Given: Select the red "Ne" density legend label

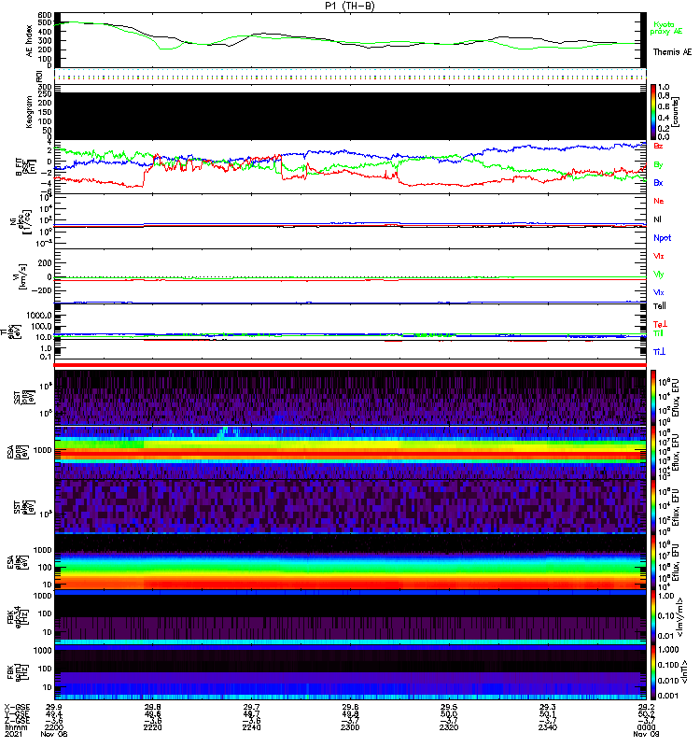Looking at the screenshot, I should (659, 201).
